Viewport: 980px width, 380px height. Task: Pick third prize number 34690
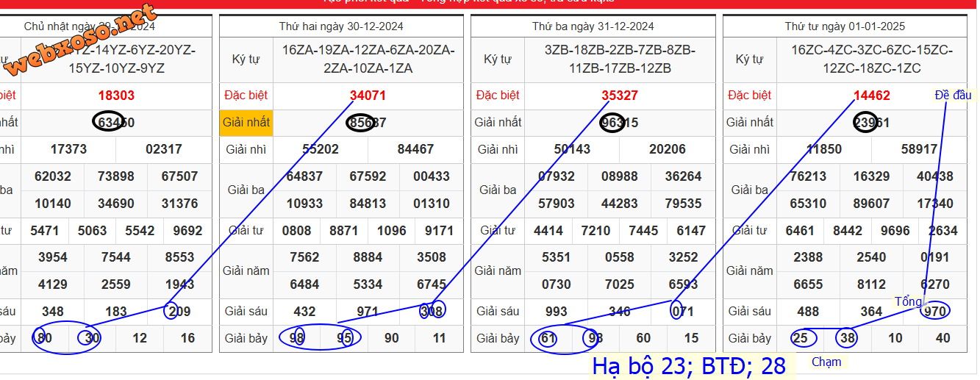(116, 204)
